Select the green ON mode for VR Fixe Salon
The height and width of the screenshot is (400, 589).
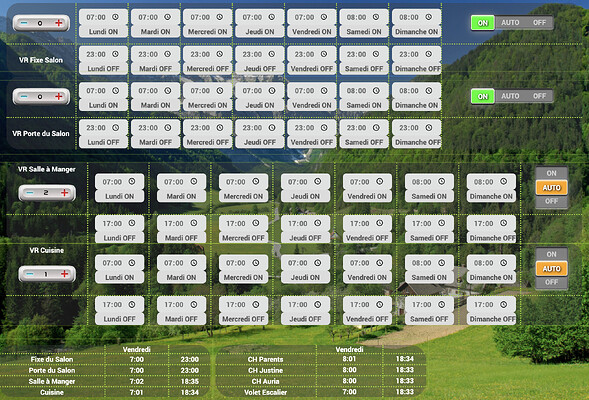[482, 23]
